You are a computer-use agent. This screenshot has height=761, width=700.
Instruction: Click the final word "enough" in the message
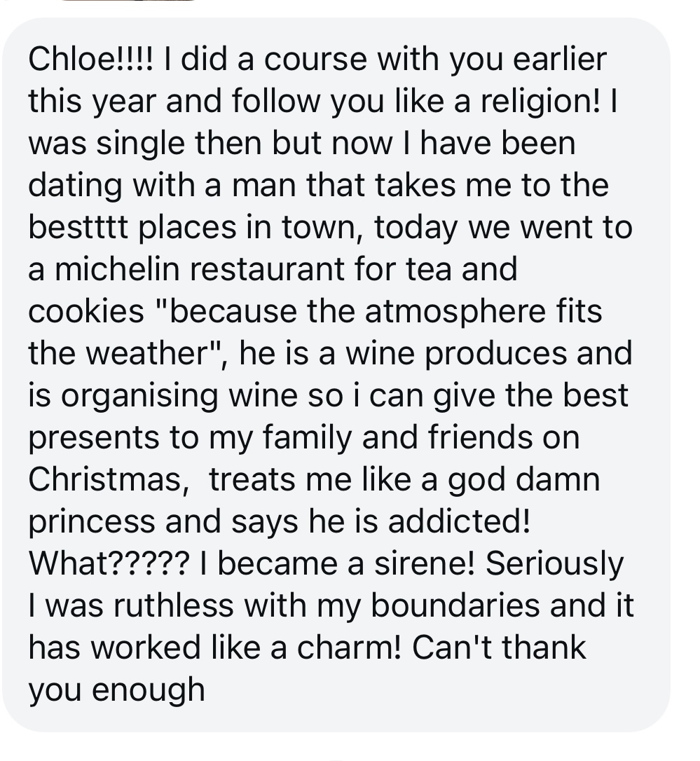coord(148,690)
